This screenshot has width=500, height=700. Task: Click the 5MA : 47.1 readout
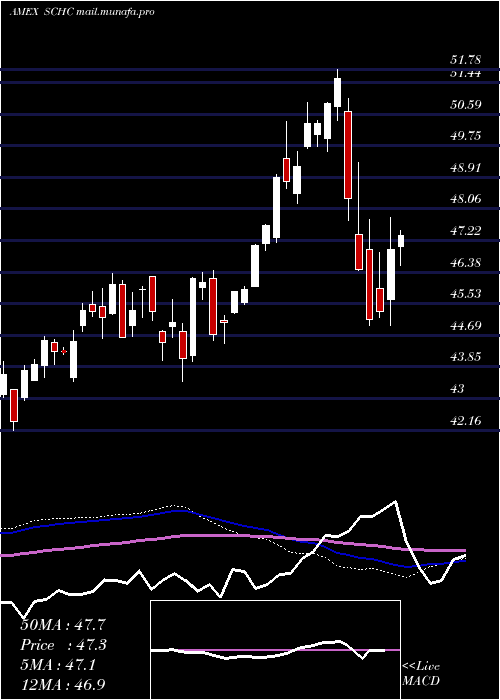59,665
